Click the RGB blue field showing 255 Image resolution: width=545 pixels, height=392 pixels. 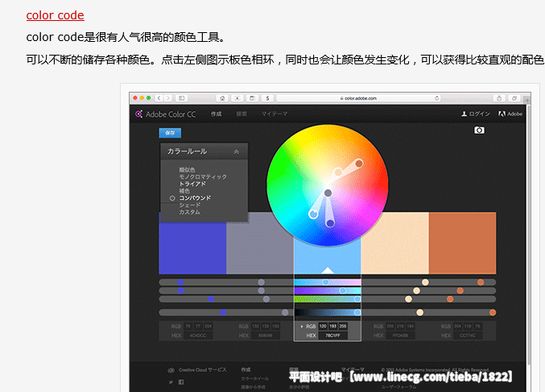click(x=343, y=326)
